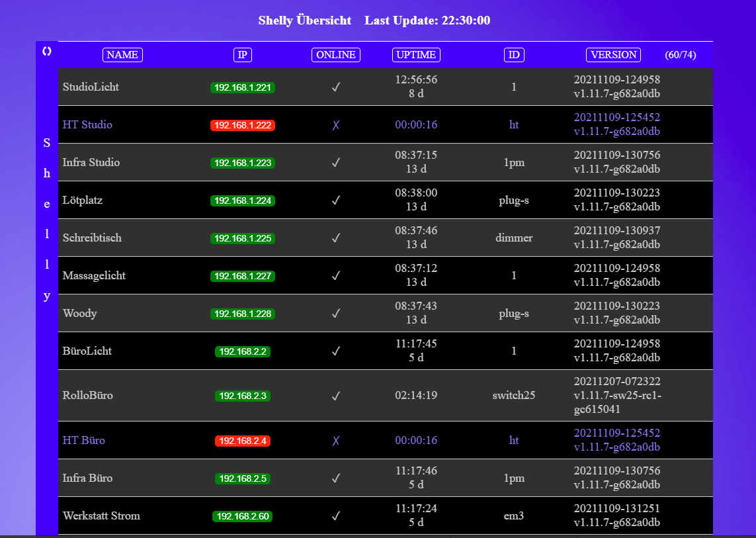The width and height of the screenshot is (756, 538).
Task: Click the online checkmark for Lötplatz
Action: tap(336, 201)
